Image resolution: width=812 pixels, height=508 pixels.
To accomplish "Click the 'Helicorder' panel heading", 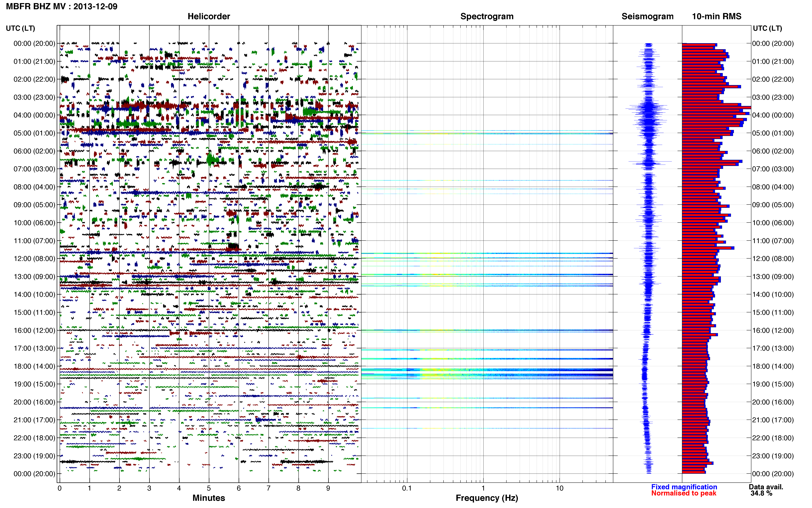I will click(x=209, y=16).
